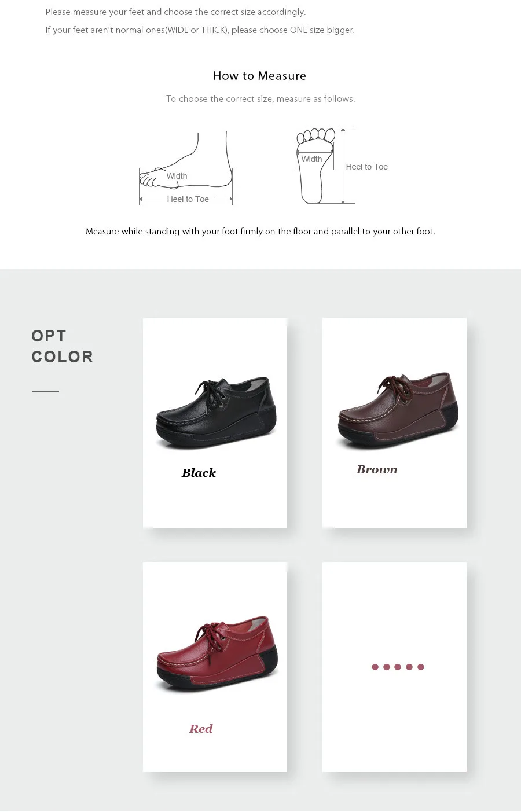
Task: Click the How to Measure heading
Action: (x=259, y=76)
